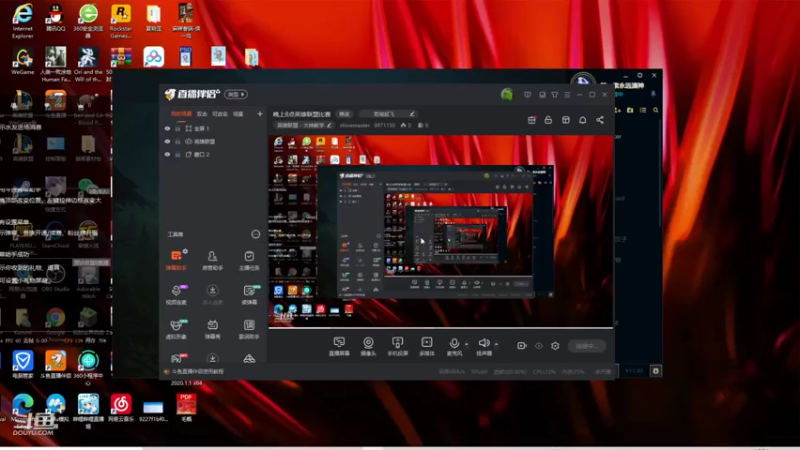
Task: Toggle the preview eye icon near settings
Action: pos(539,346)
